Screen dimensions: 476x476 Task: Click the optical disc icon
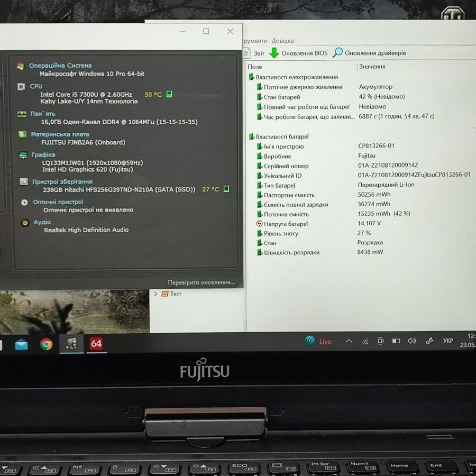pyautogui.click(x=24, y=203)
